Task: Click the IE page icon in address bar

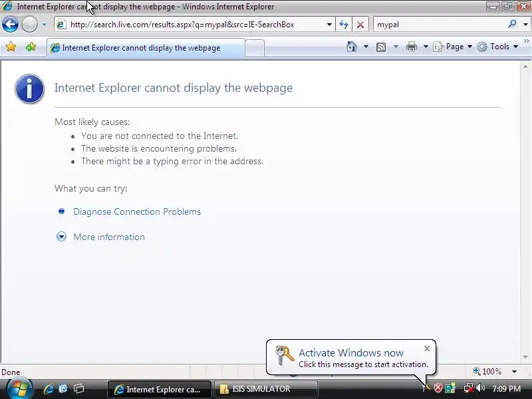Action: [61, 25]
